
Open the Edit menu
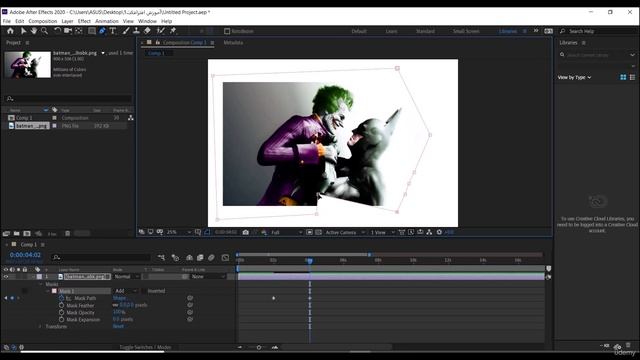tap(20, 21)
